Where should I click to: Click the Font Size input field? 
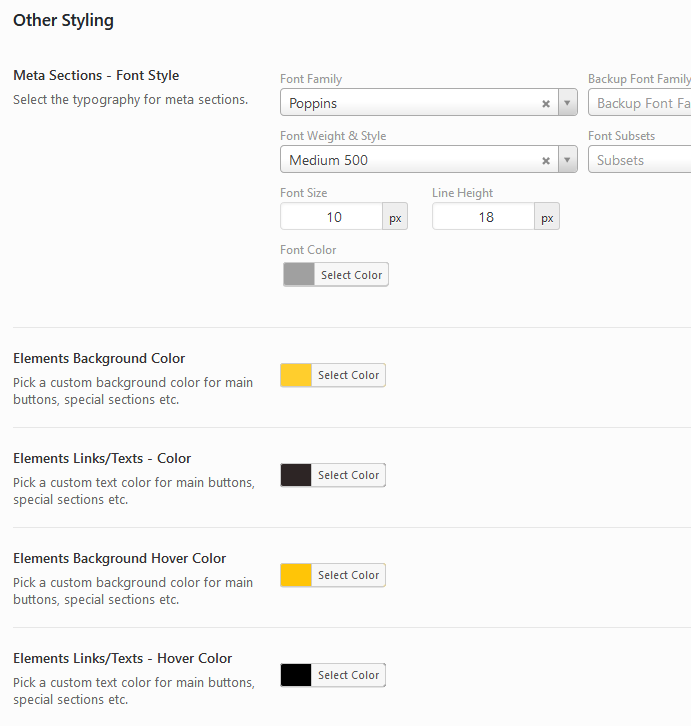point(332,217)
